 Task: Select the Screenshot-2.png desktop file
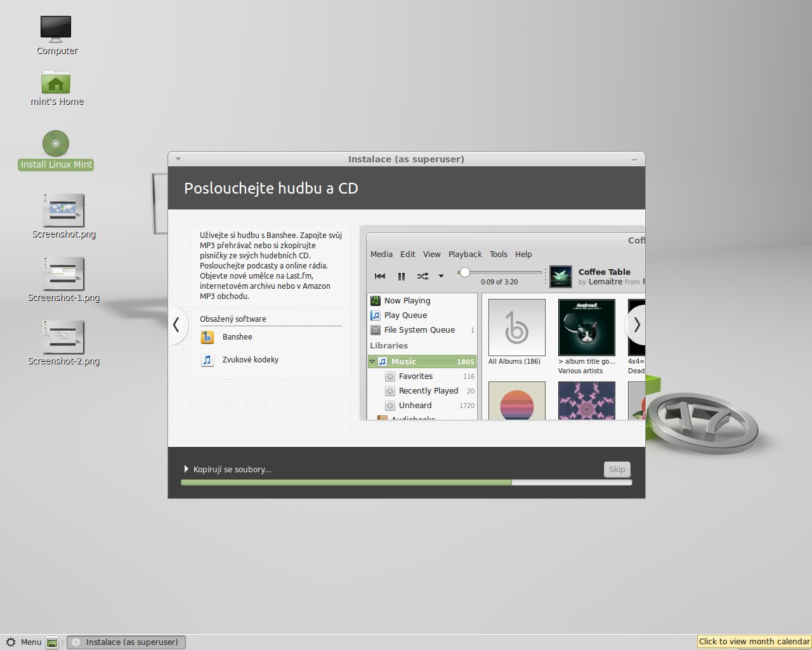[x=63, y=338]
